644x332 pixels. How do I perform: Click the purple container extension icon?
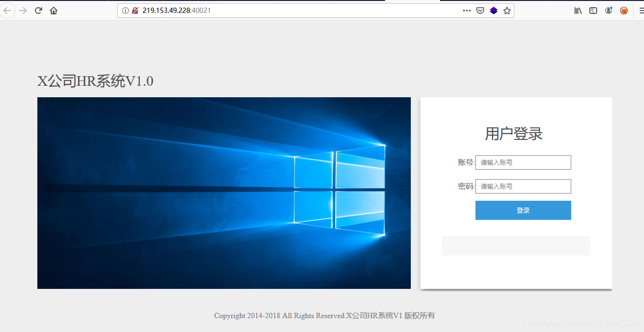(x=494, y=11)
